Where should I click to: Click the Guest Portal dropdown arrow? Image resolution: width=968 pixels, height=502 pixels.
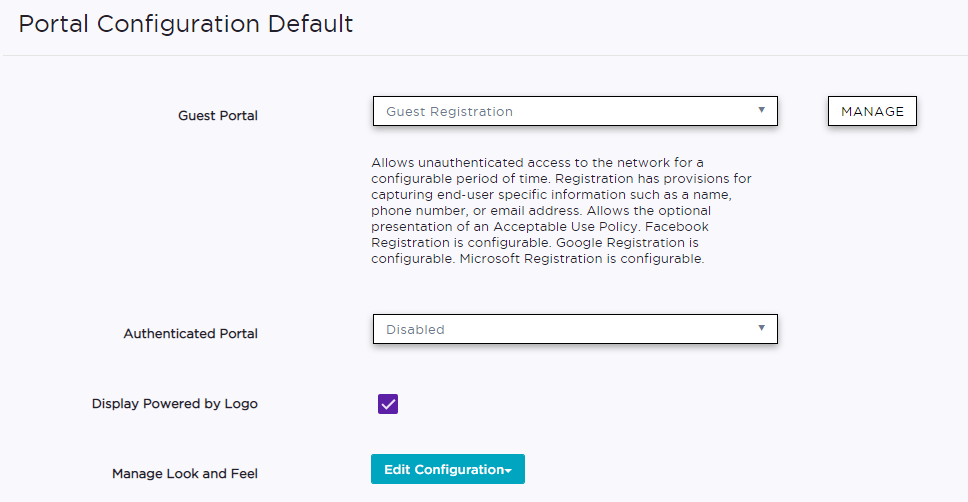click(x=761, y=110)
